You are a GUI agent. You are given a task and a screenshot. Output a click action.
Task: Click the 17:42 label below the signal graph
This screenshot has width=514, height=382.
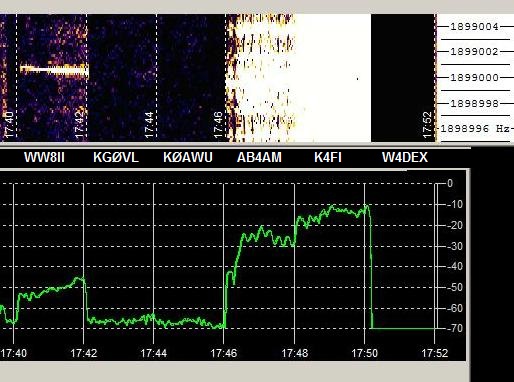click(x=84, y=353)
